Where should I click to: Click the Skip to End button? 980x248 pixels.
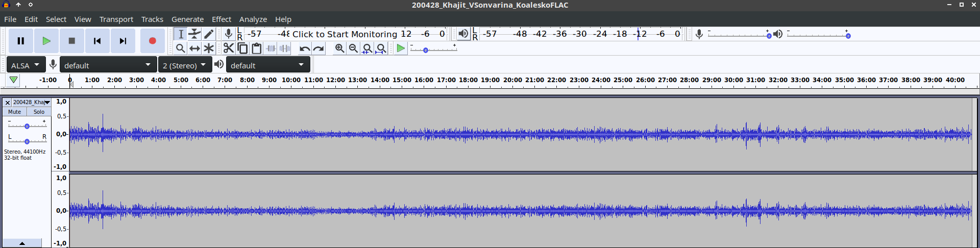pyautogui.click(x=122, y=41)
